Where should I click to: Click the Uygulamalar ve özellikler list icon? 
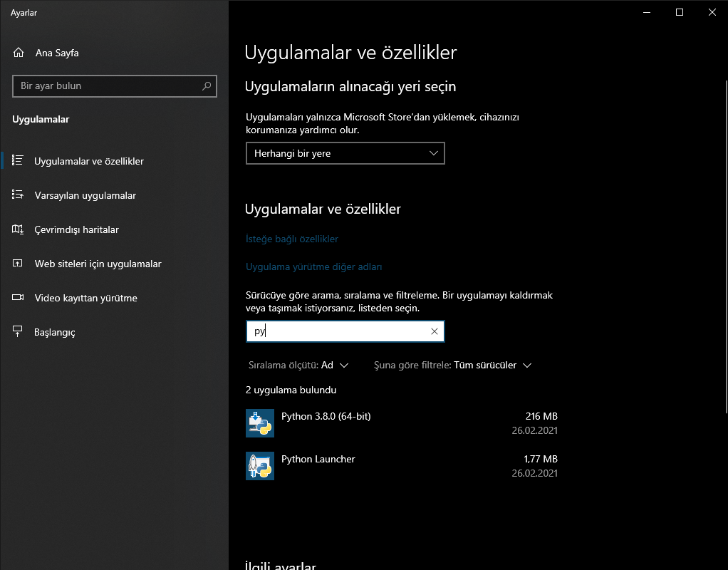click(18, 160)
